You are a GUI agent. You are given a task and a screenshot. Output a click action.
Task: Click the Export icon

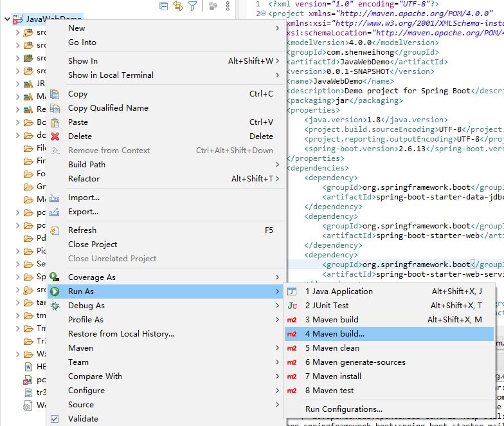[x=54, y=212]
